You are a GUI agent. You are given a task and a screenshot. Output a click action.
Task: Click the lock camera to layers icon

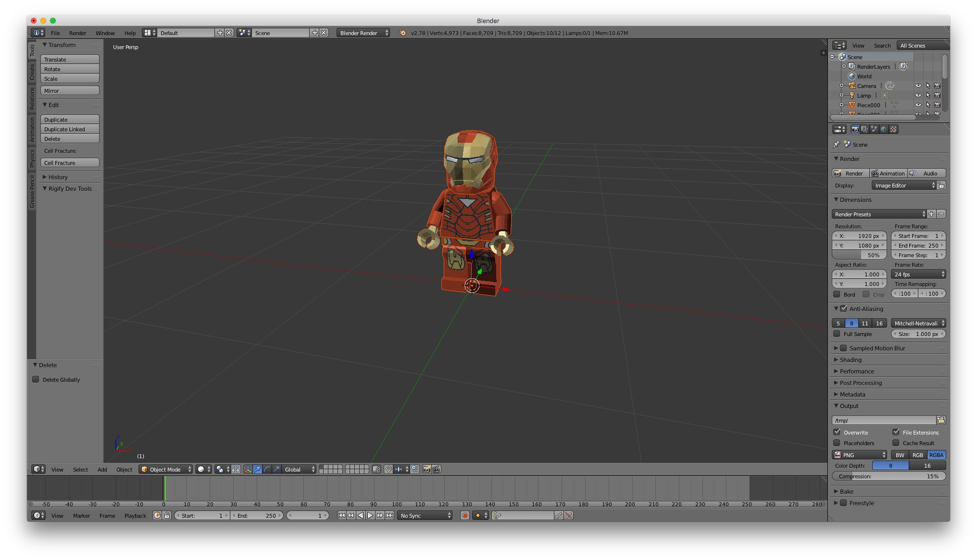point(376,470)
